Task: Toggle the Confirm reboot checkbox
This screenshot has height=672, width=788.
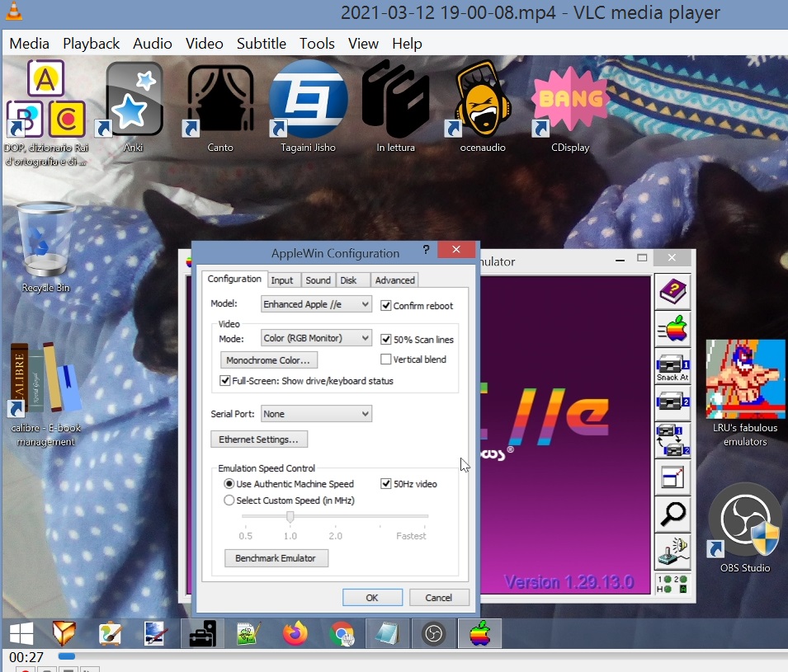Action: [x=386, y=305]
